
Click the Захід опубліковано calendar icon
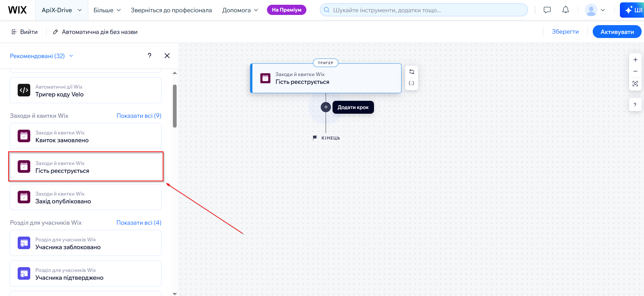(24, 197)
